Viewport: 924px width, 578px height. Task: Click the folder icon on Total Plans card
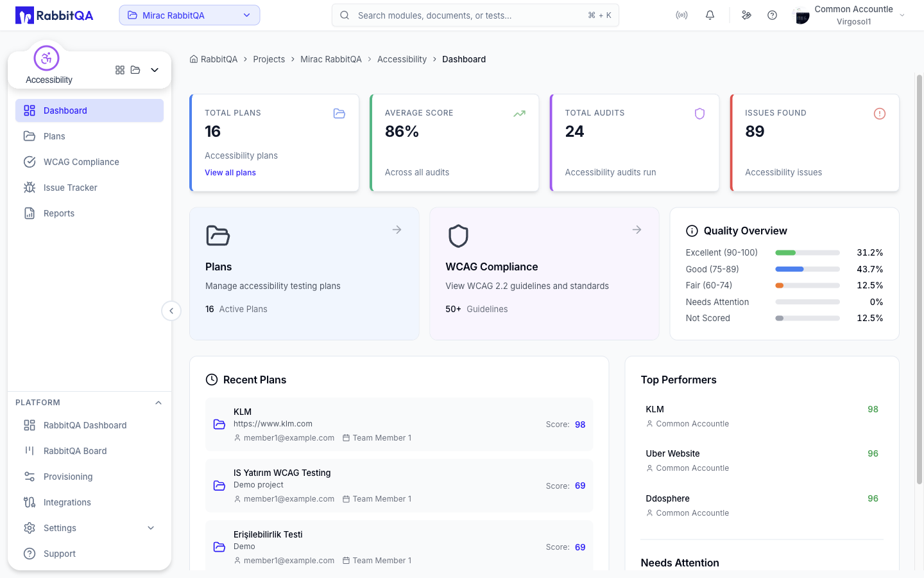point(339,114)
